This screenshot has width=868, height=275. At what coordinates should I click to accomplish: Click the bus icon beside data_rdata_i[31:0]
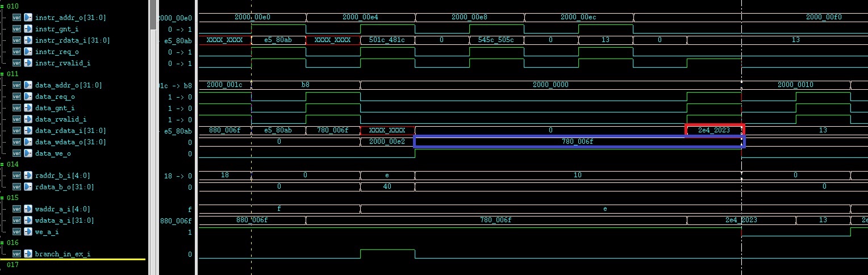[x=27, y=131]
